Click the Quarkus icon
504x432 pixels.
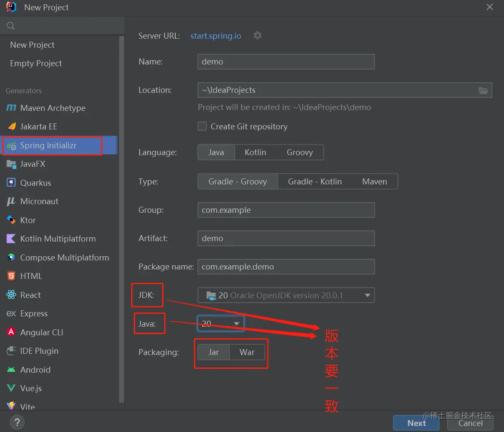pyautogui.click(x=11, y=183)
